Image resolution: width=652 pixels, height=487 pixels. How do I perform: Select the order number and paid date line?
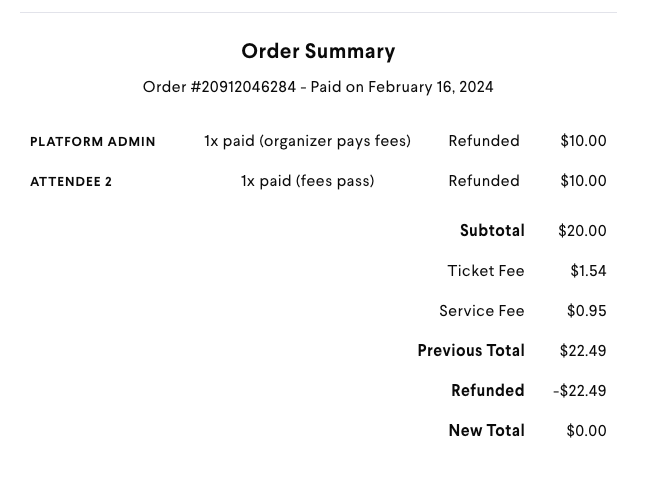tap(318, 87)
